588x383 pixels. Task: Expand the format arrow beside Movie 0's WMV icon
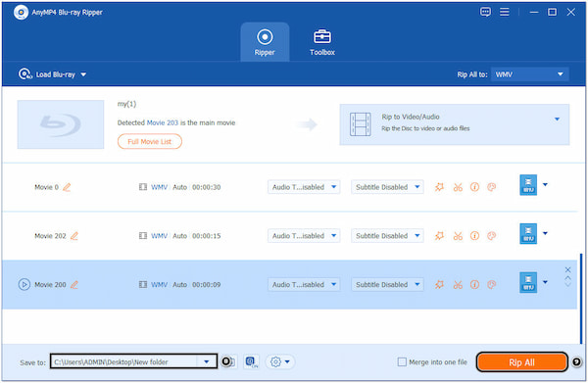pos(545,184)
